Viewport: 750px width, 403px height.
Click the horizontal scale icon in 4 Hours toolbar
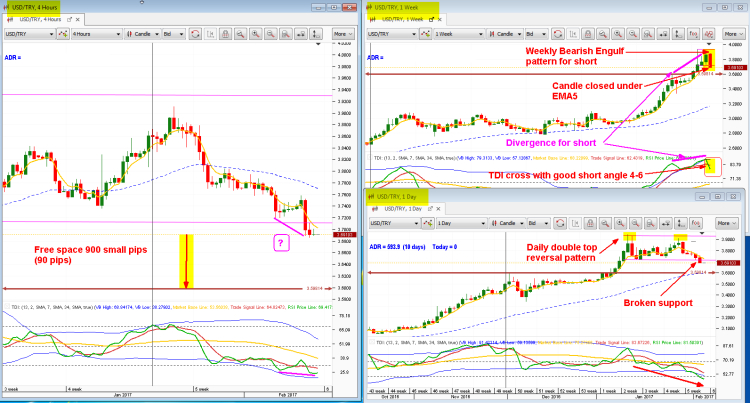click(301, 34)
